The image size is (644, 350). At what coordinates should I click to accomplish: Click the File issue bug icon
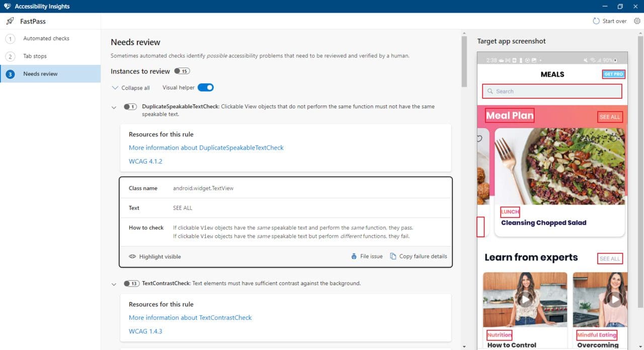[x=354, y=256]
